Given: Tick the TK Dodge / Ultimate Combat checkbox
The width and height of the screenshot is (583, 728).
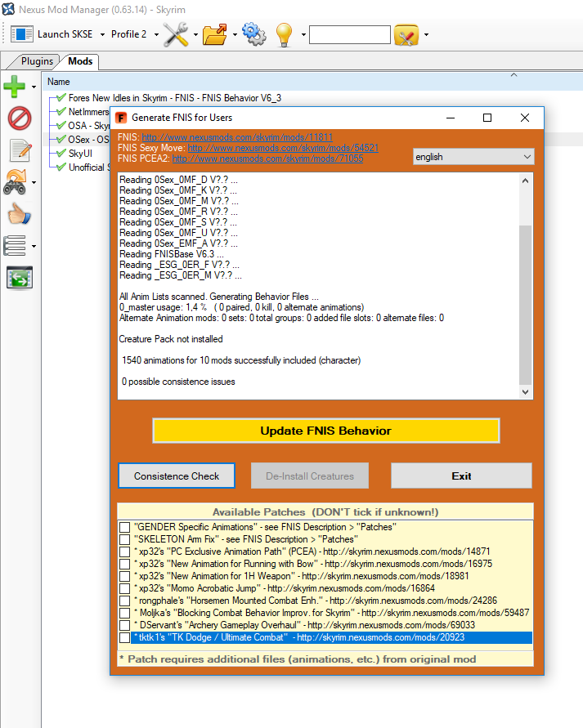Looking at the screenshot, I should point(124,638).
